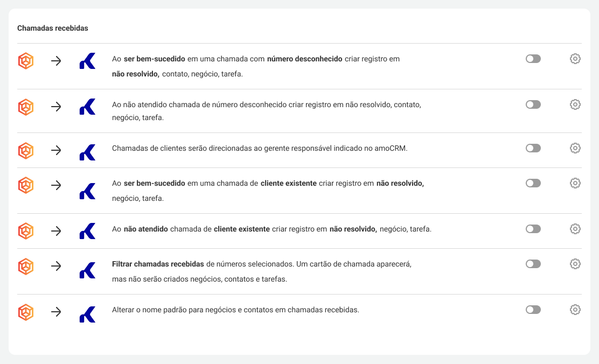Toggle the unanswered unknown number call rule
Screen dimensions: 599x364
533,104
